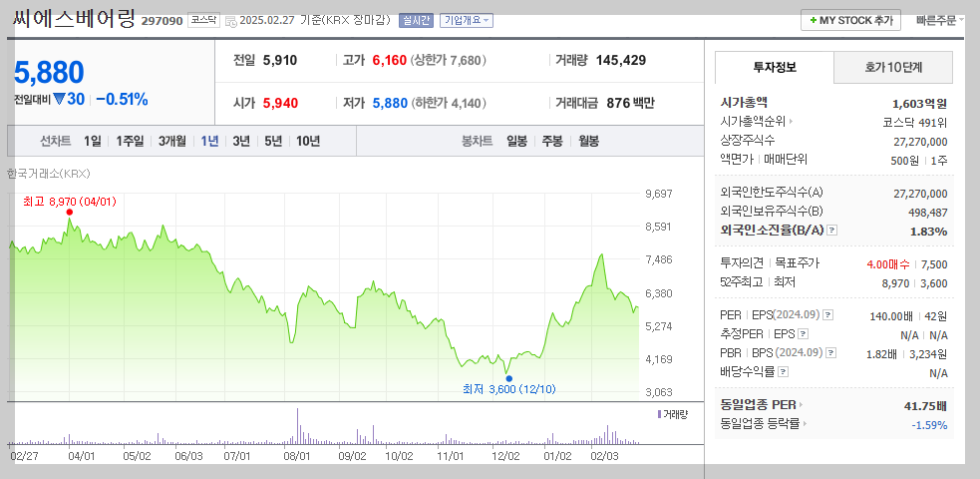Screen dimensions: 980x479
Task: Click the 고가 value 6,160
Action: [x=390, y=61]
